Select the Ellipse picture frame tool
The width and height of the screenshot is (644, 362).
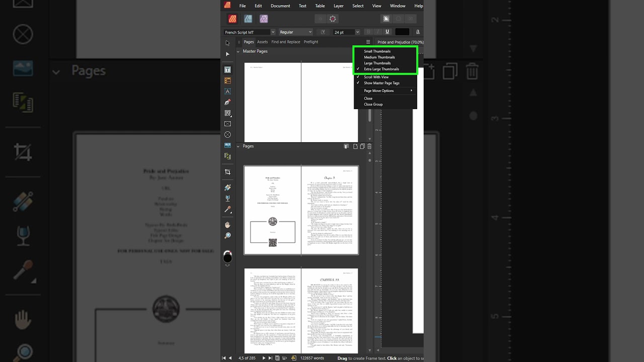pyautogui.click(x=227, y=135)
